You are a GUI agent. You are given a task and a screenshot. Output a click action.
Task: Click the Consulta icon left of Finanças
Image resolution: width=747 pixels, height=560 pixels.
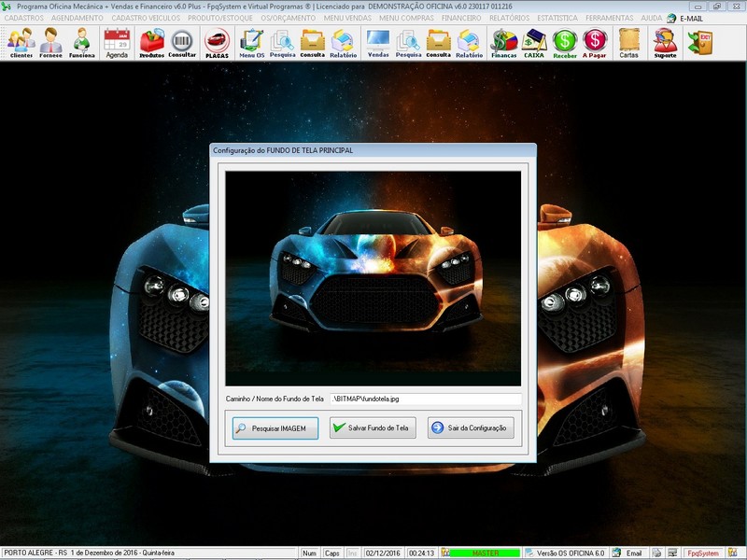click(x=438, y=43)
